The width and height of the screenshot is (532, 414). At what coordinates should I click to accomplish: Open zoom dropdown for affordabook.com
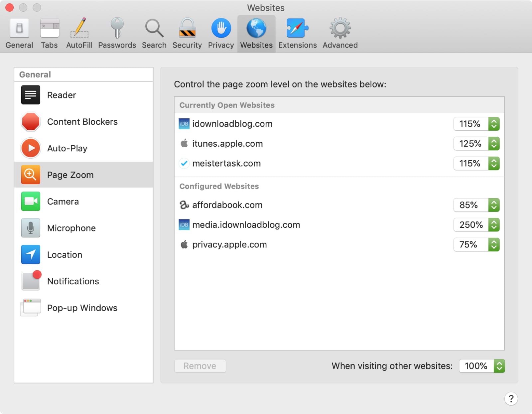476,205
